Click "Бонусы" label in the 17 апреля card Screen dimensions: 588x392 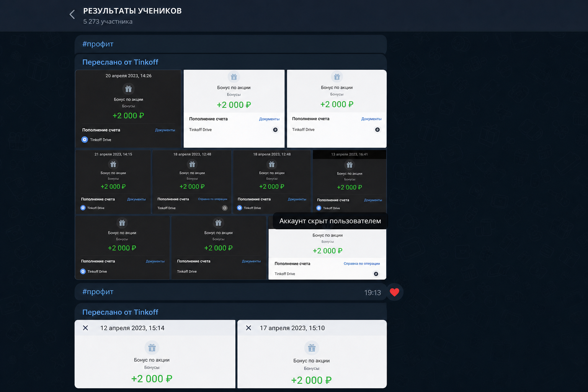point(312,369)
